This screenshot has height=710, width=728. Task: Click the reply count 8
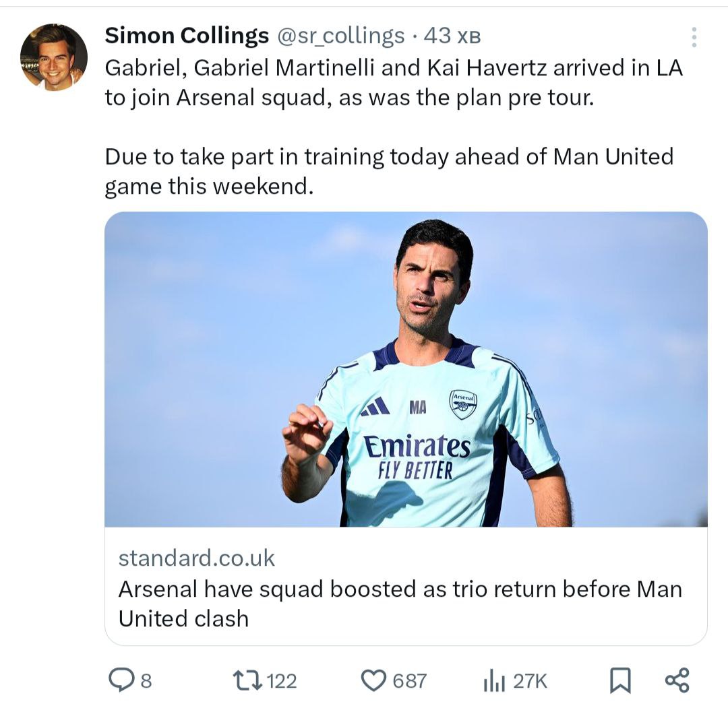tap(146, 681)
